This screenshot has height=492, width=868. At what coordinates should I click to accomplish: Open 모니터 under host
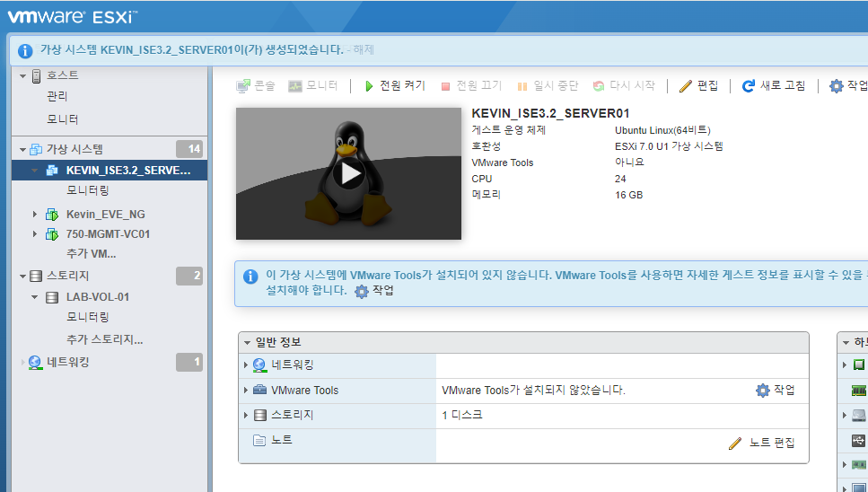[x=63, y=119]
